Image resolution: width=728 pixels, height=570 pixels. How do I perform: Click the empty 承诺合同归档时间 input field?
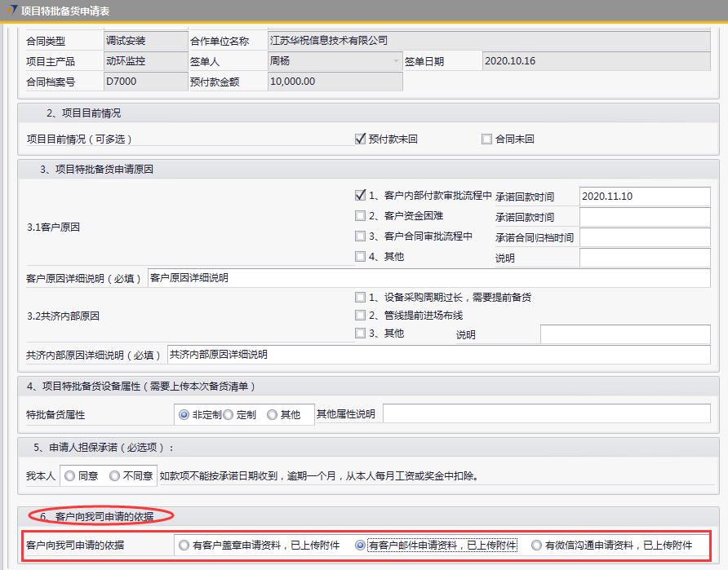click(x=645, y=237)
